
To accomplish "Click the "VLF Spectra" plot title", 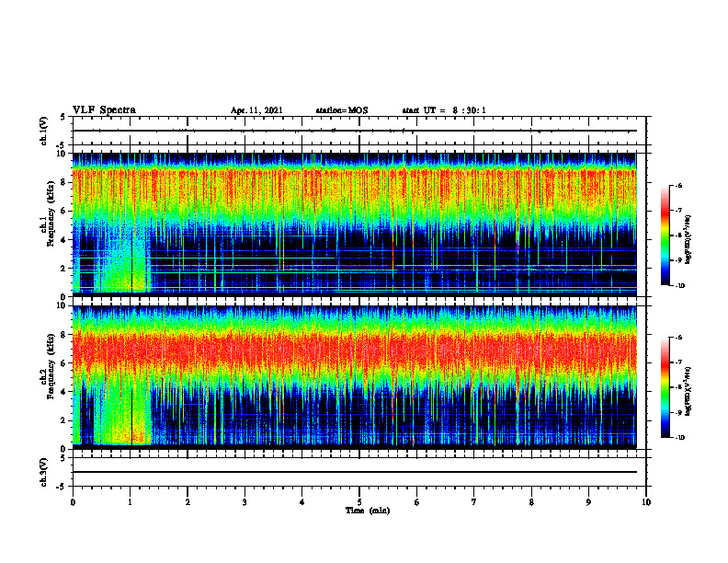I will point(104,110).
